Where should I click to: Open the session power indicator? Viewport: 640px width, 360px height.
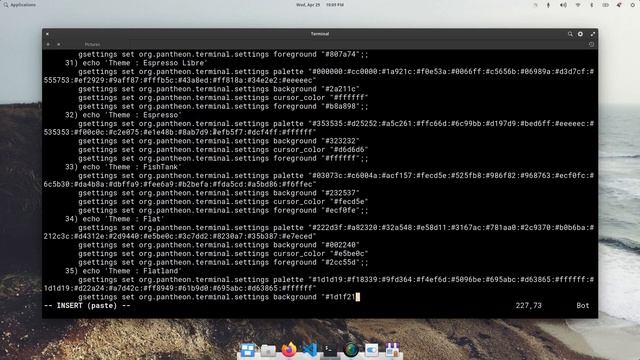pyautogui.click(x=633, y=5)
